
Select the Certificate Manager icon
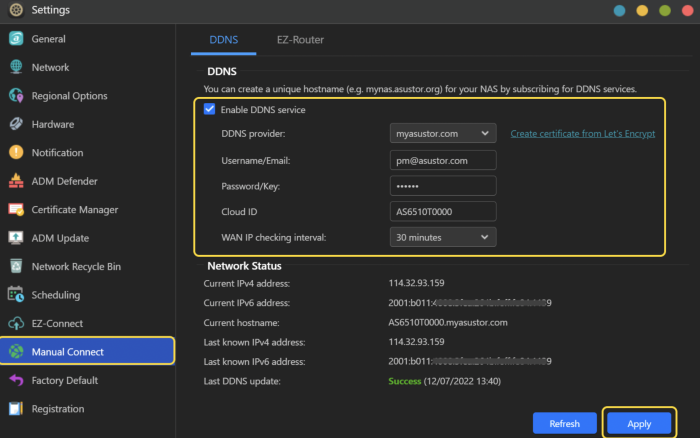point(16,210)
